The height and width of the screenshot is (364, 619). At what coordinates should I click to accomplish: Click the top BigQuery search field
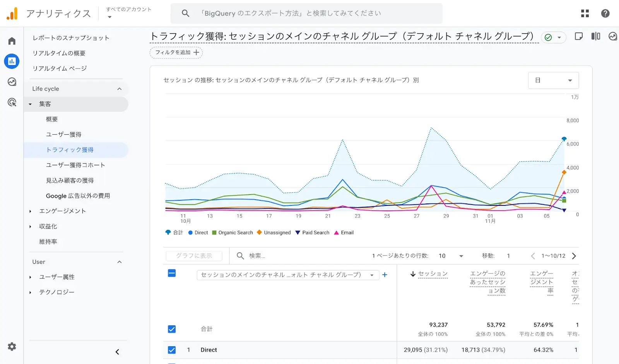pyautogui.click(x=306, y=14)
